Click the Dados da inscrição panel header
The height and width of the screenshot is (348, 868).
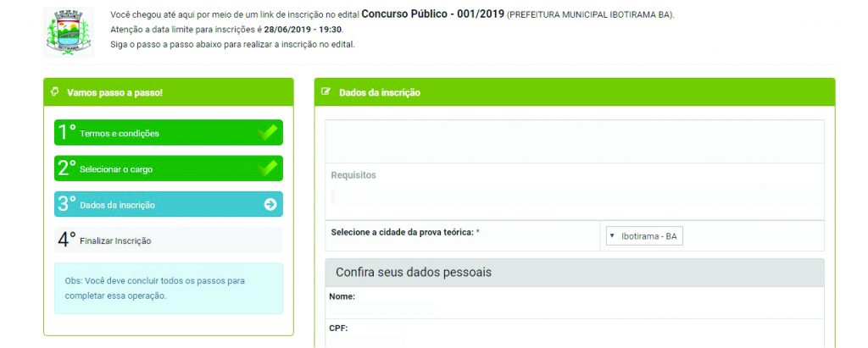click(575, 91)
